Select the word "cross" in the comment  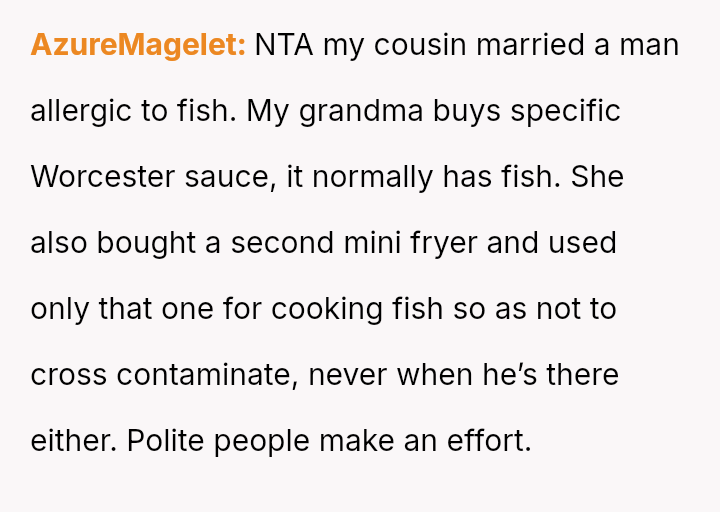[69, 375]
